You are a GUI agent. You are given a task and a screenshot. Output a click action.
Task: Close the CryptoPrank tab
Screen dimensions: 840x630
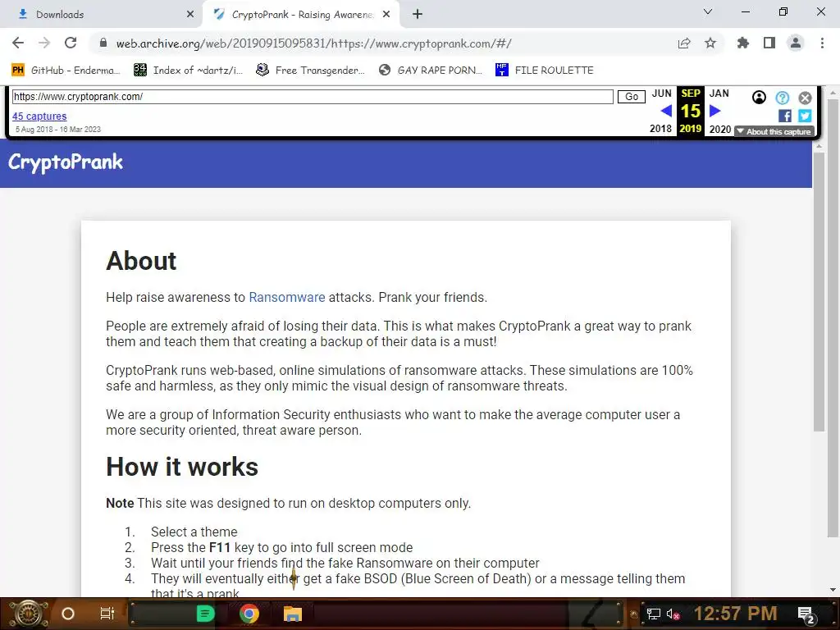pyautogui.click(x=386, y=15)
